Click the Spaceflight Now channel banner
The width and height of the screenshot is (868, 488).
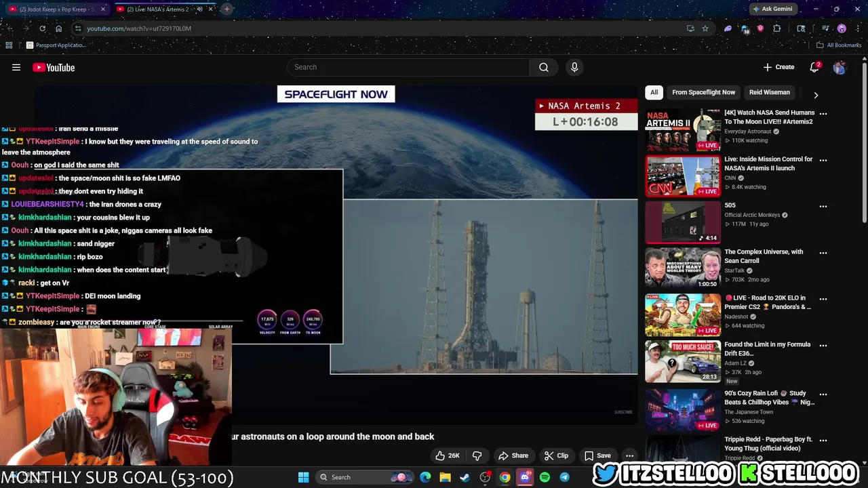(336, 94)
